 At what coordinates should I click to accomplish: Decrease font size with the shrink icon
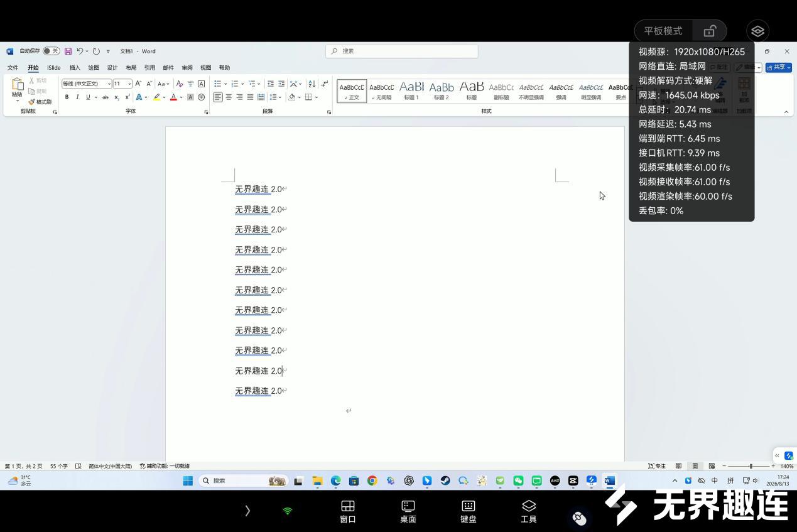click(149, 84)
